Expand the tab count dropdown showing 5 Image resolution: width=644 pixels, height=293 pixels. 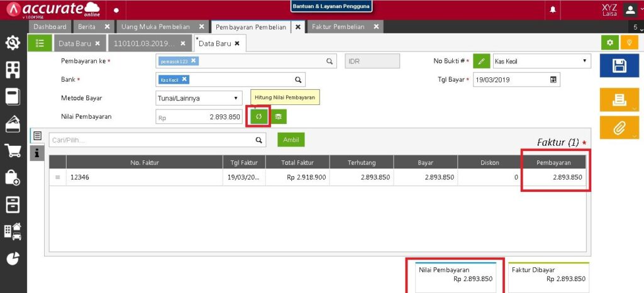[637, 27]
